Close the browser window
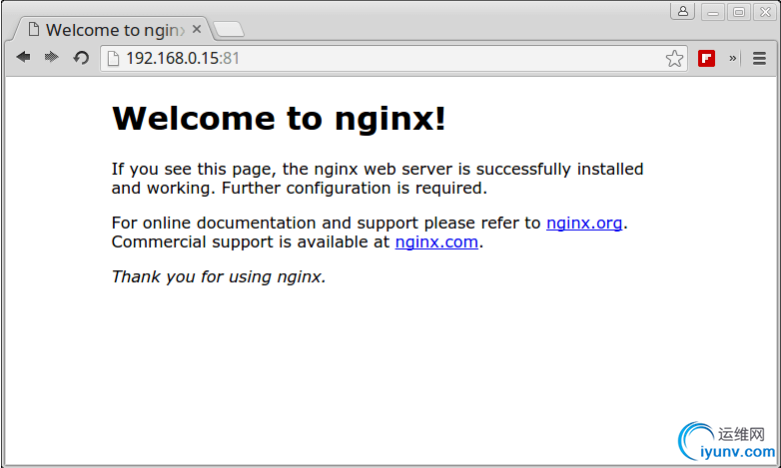 coord(766,11)
